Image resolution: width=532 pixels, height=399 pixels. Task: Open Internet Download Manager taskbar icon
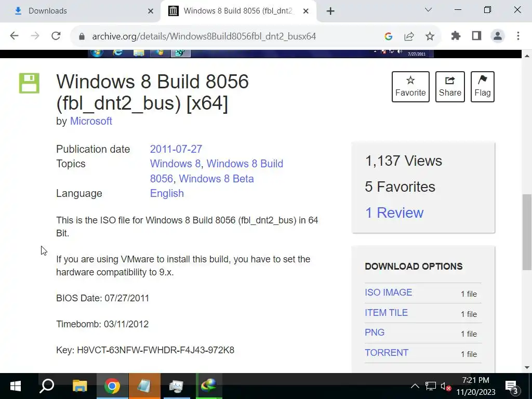pyautogui.click(x=209, y=386)
